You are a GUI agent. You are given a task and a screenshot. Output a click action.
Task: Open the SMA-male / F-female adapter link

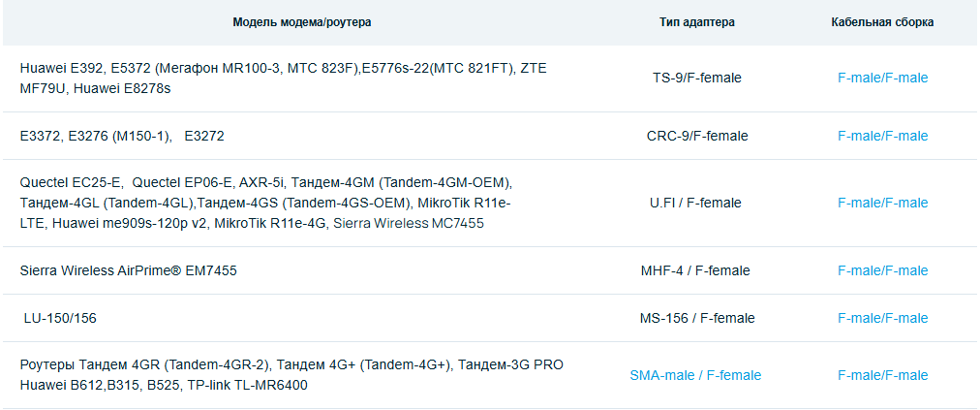click(695, 375)
